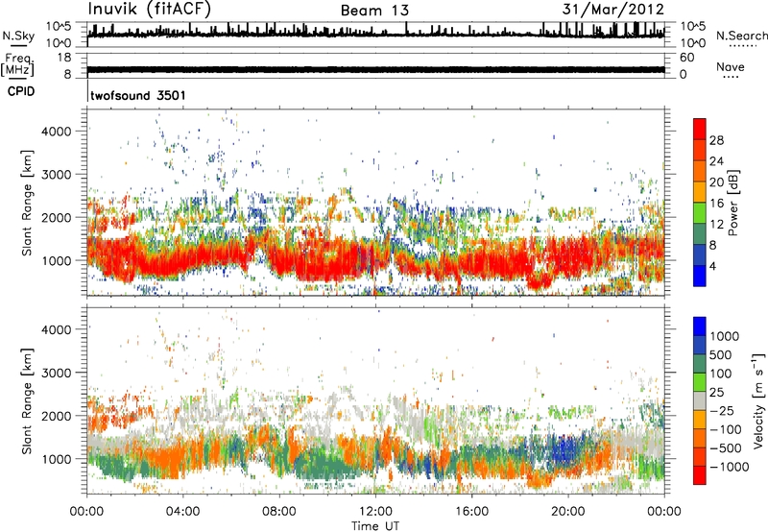Click the "60" Nave tick label
The width and height of the screenshot is (768, 532).
tap(686, 58)
